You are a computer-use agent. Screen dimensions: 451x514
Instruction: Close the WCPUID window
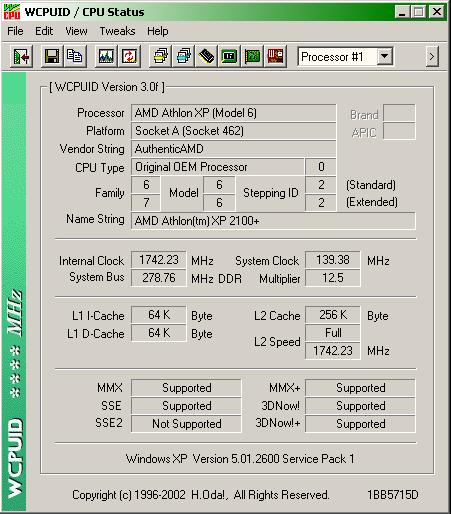point(437,12)
